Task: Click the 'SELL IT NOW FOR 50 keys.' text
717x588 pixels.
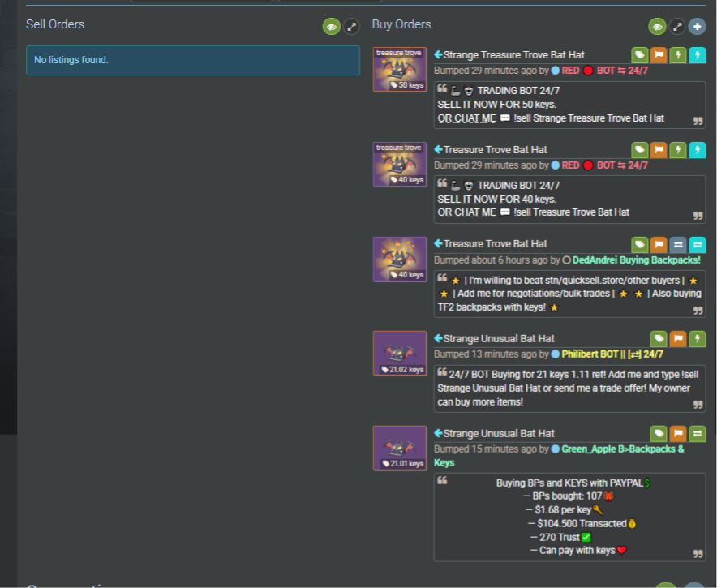Action: click(496, 105)
